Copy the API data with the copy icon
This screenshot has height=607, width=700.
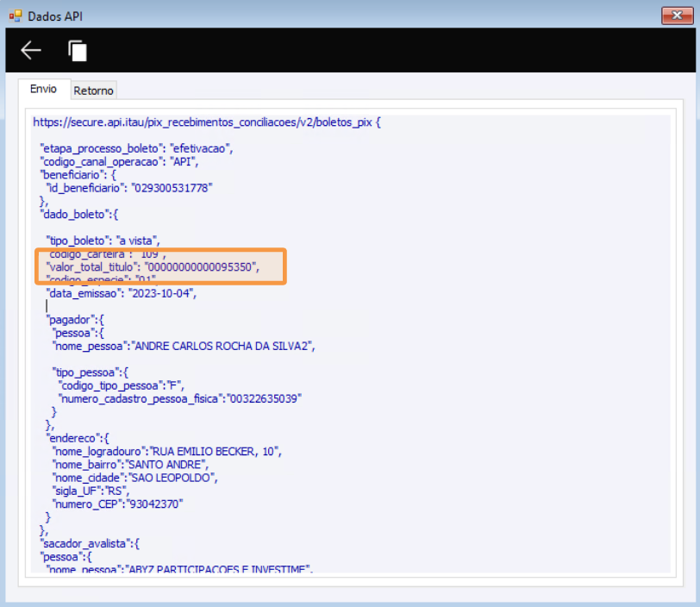pyautogui.click(x=78, y=51)
